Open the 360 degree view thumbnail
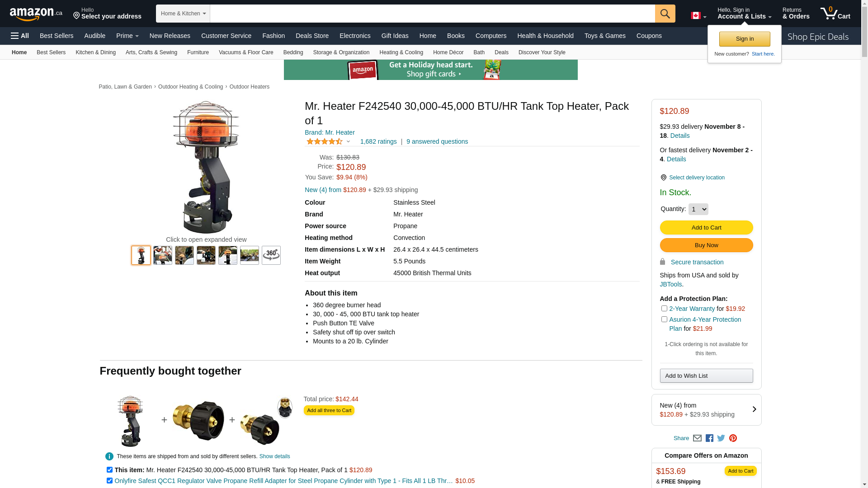Viewport: 868px width, 488px height. pos(271,255)
